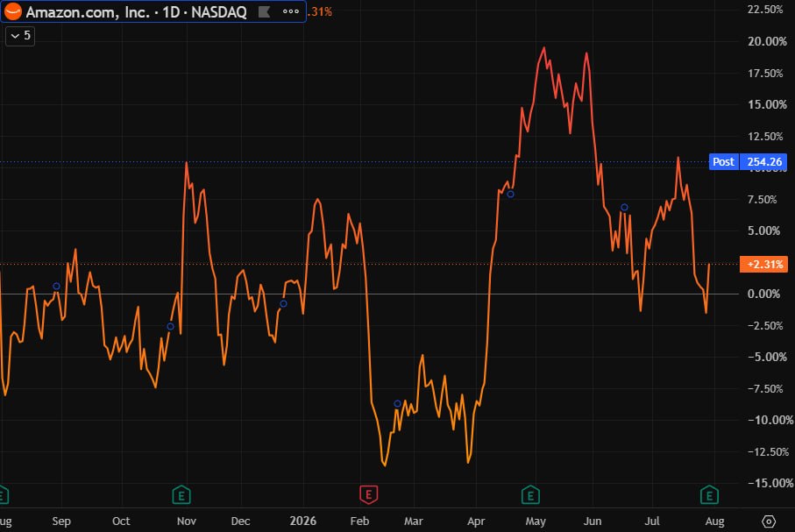Click the 20.00% price scale label

point(767,41)
